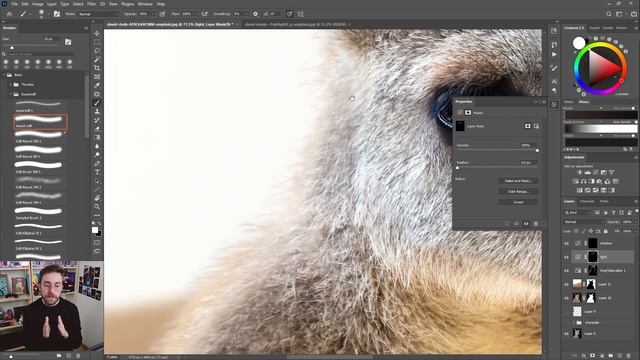The width and height of the screenshot is (640, 360).
Task: Open the brush Mode dropdown
Action: 98,14
